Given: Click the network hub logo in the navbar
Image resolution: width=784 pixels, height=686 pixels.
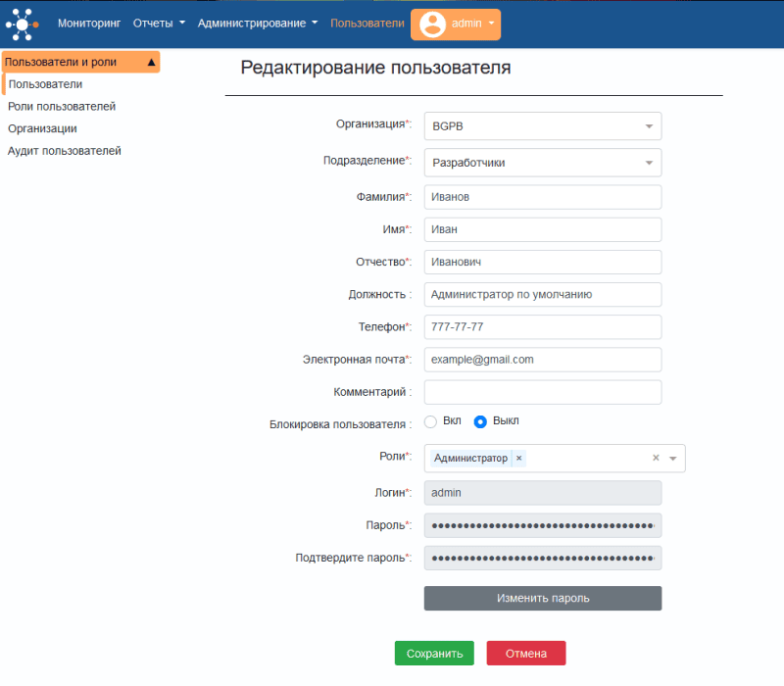Looking at the screenshot, I should coord(21,24).
